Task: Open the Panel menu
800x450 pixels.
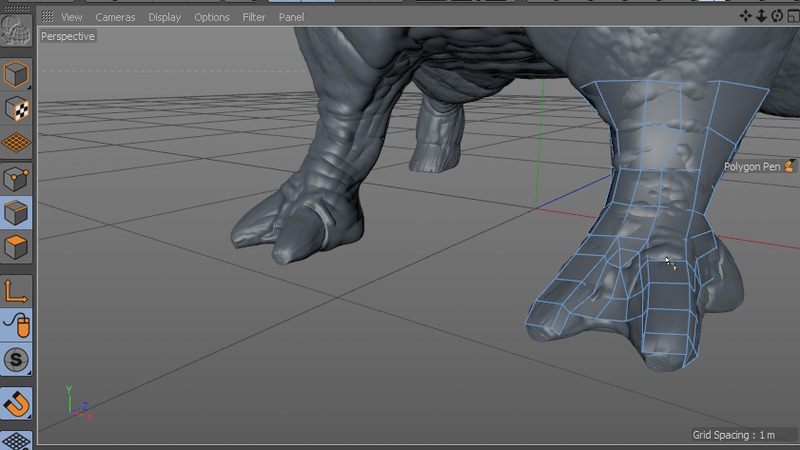Action: [291, 17]
